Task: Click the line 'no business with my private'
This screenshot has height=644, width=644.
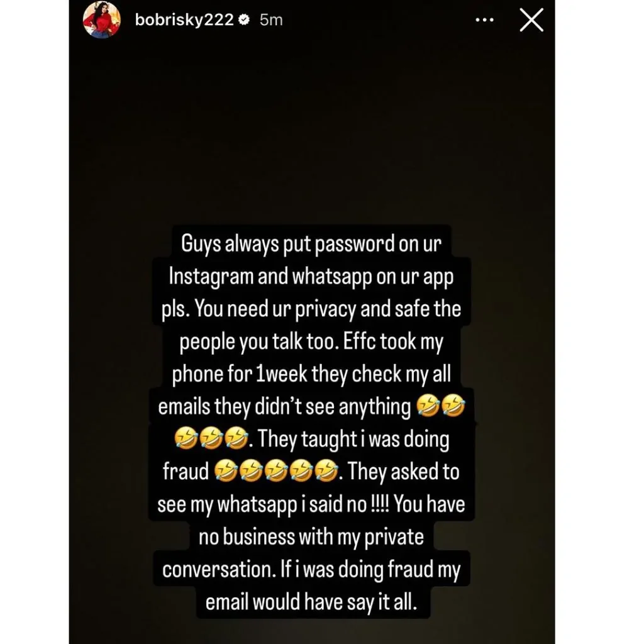Action: (311, 536)
